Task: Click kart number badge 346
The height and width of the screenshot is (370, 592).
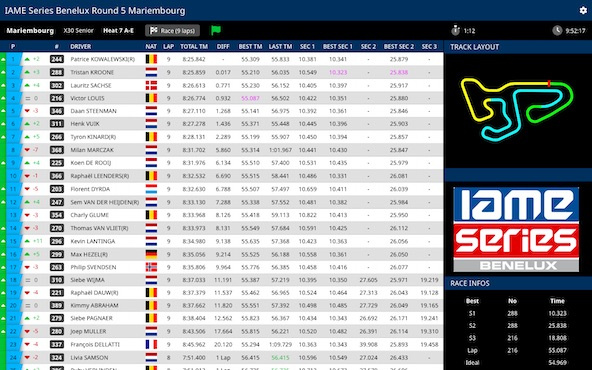Action: point(57,111)
